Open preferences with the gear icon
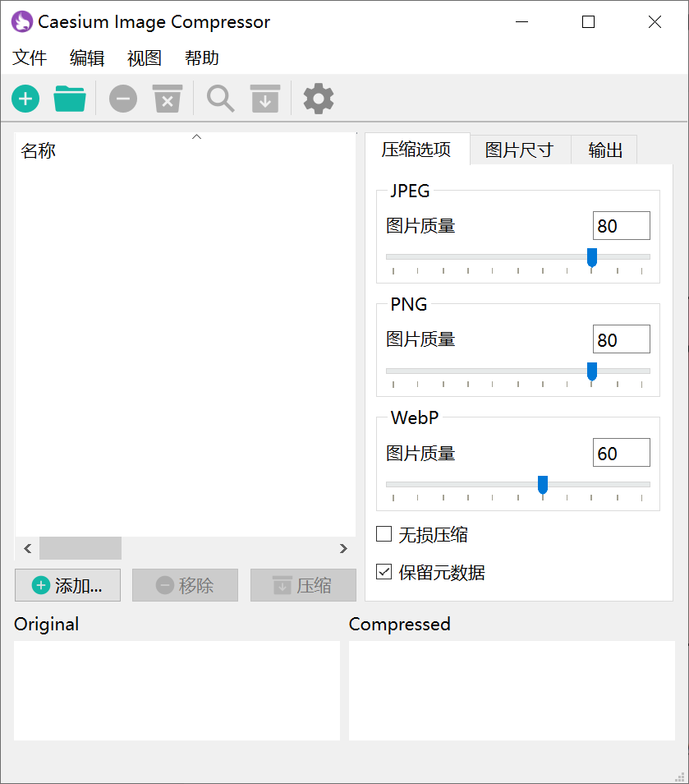The image size is (689, 784). 318,98
